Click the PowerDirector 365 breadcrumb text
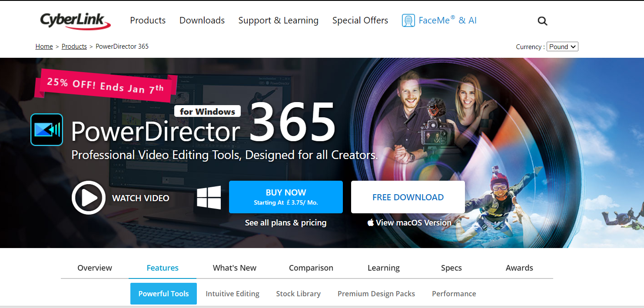 122,46
